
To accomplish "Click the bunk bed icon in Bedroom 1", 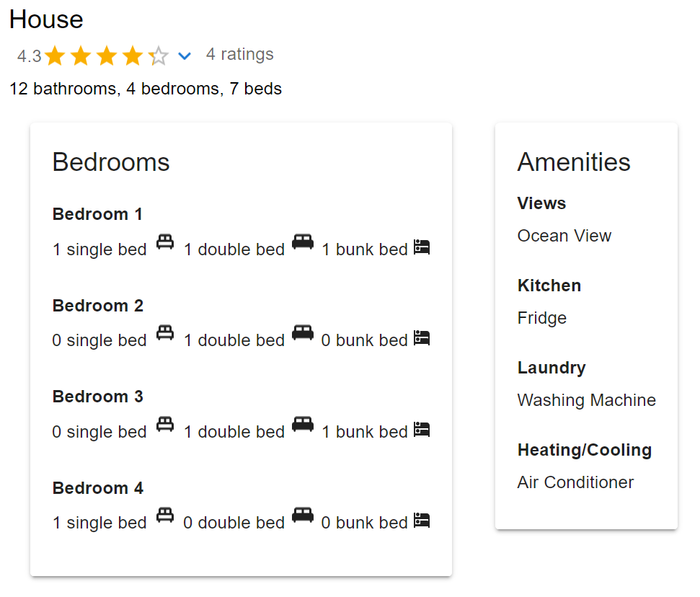I will (422, 247).
